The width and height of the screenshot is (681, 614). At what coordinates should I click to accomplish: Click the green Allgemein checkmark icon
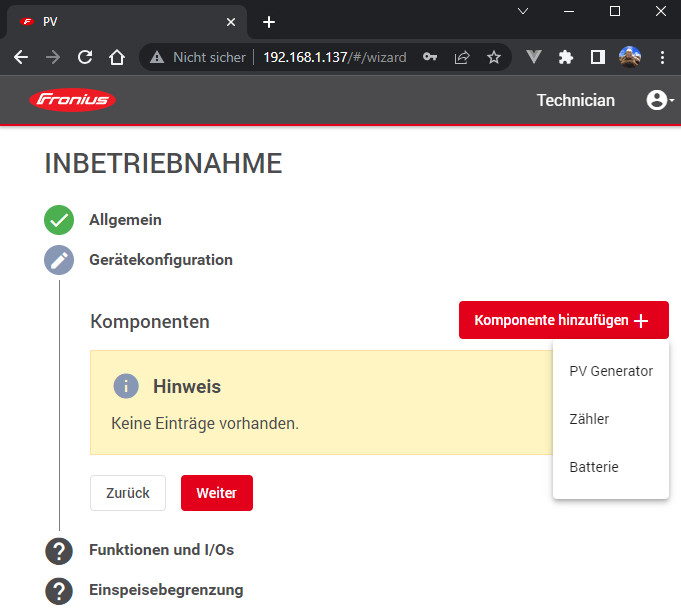(x=60, y=220)
